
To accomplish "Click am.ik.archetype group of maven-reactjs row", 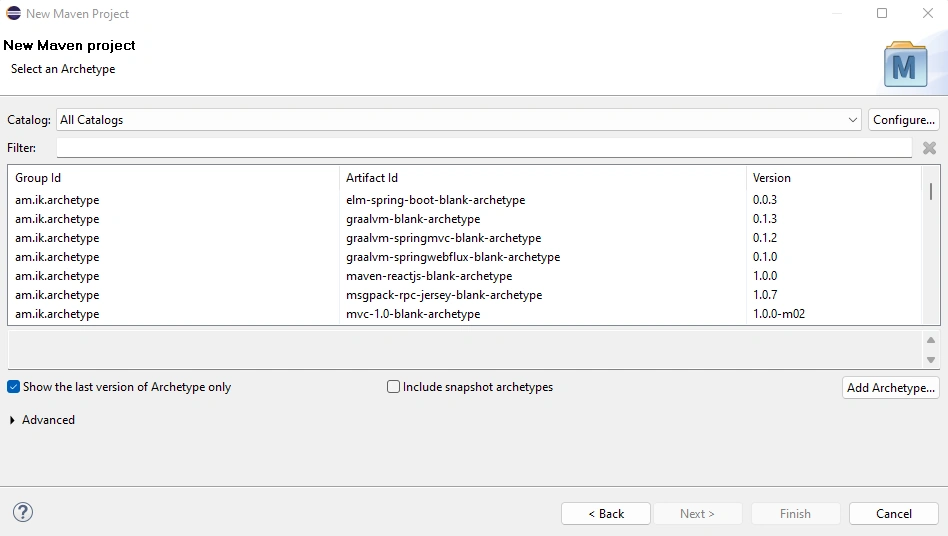I will coord(57,276).
